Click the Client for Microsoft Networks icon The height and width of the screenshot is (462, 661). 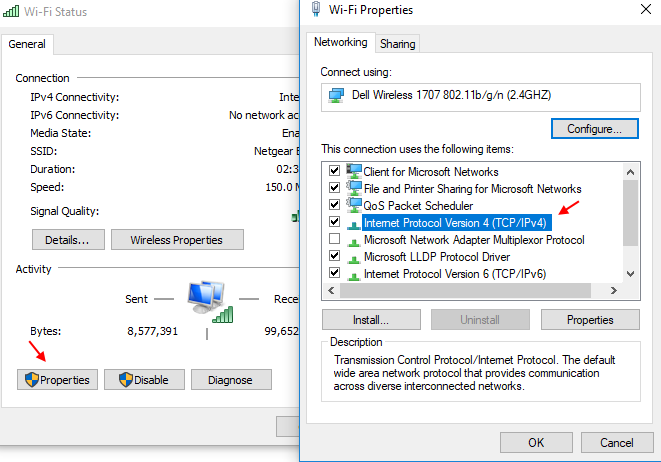353,171
